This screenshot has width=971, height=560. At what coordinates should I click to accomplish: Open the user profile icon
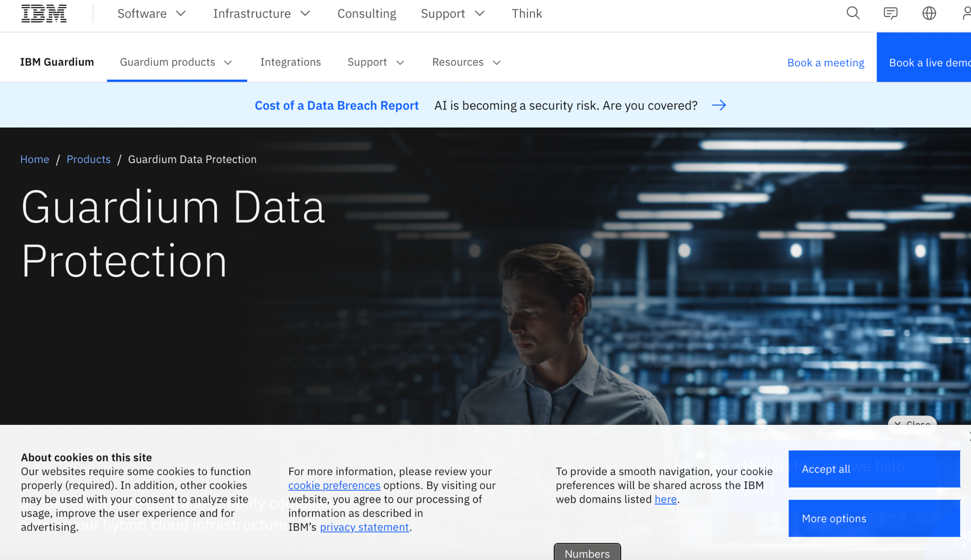tap(966, 13)
